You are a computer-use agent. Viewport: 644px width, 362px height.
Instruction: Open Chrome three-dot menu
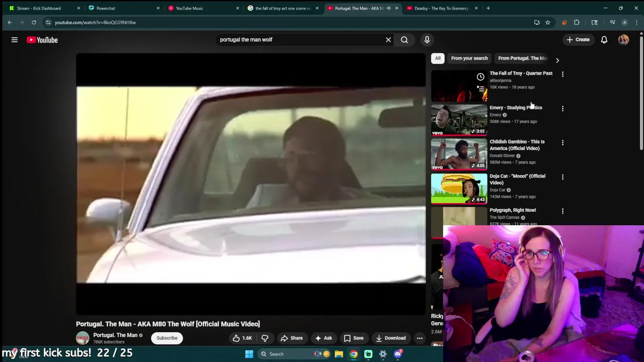[x=637, y=22]
